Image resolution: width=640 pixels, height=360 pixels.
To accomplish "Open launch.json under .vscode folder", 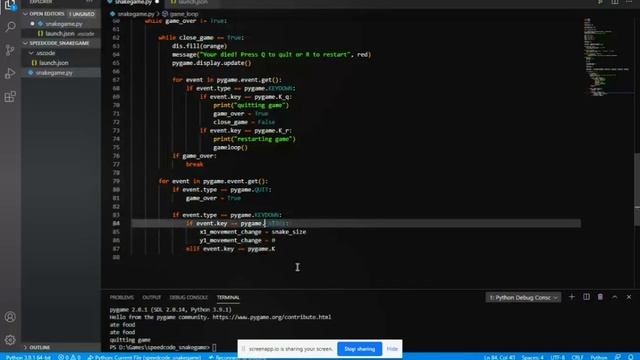I will click(53, 63).
